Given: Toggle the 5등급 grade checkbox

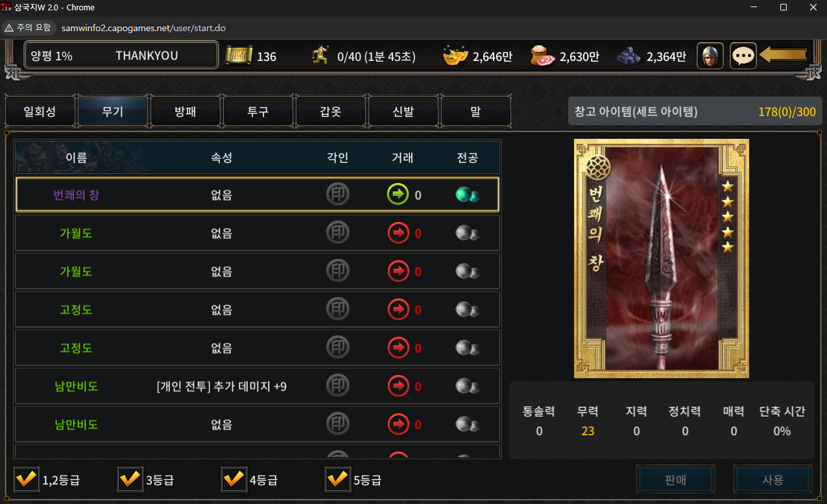Looking at the screenshot, I should (337, 480).
